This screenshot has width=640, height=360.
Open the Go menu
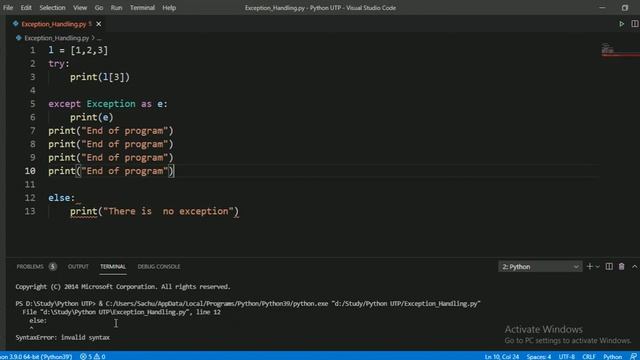click(98, 8)
